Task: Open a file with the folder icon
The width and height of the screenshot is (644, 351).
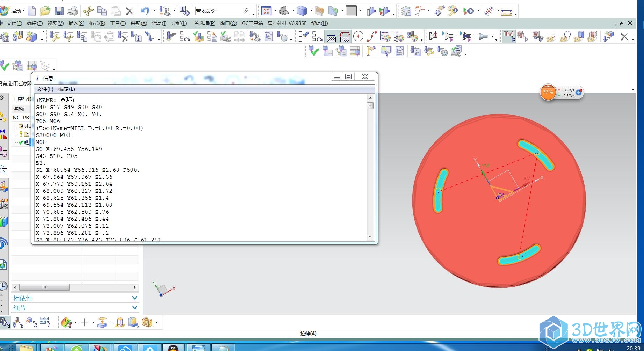Action: [x=45, y=11]
